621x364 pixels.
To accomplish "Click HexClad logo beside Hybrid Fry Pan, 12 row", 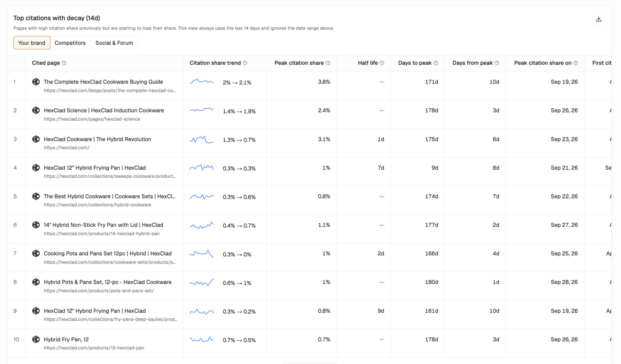I will 36,339.
